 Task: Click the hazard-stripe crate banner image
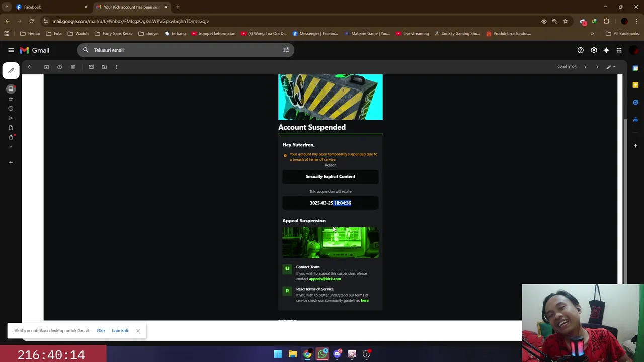[x=331, y=97]
